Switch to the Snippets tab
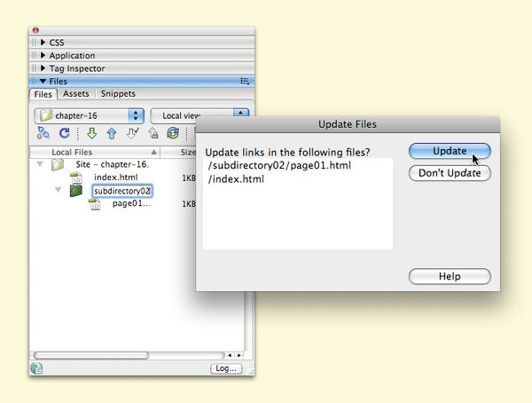 118,93
